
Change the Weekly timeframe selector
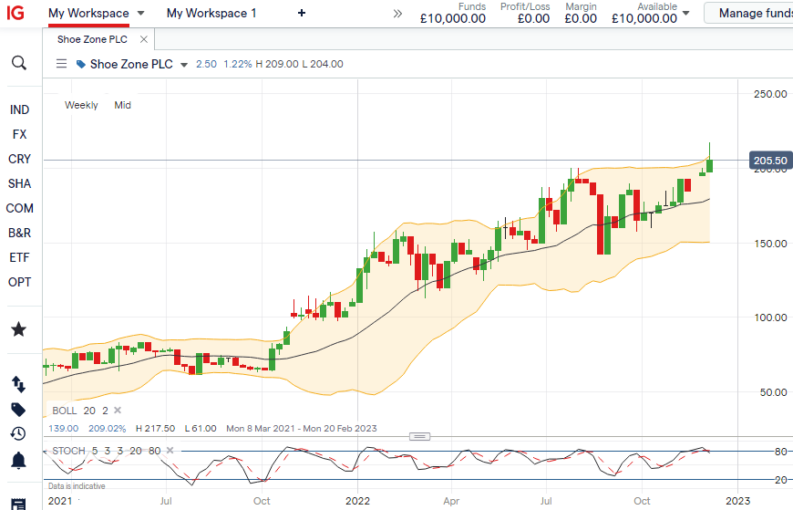pos(81,105)
